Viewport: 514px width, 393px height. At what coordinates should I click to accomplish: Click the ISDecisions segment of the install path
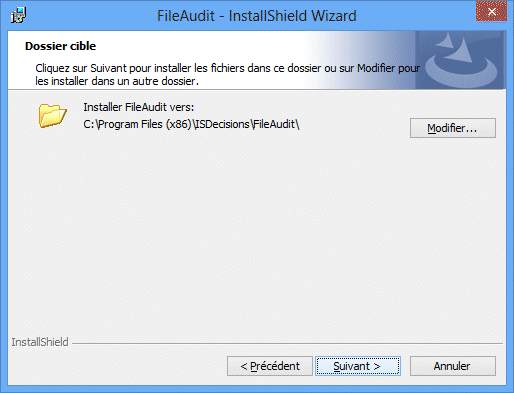coord(222,124)
